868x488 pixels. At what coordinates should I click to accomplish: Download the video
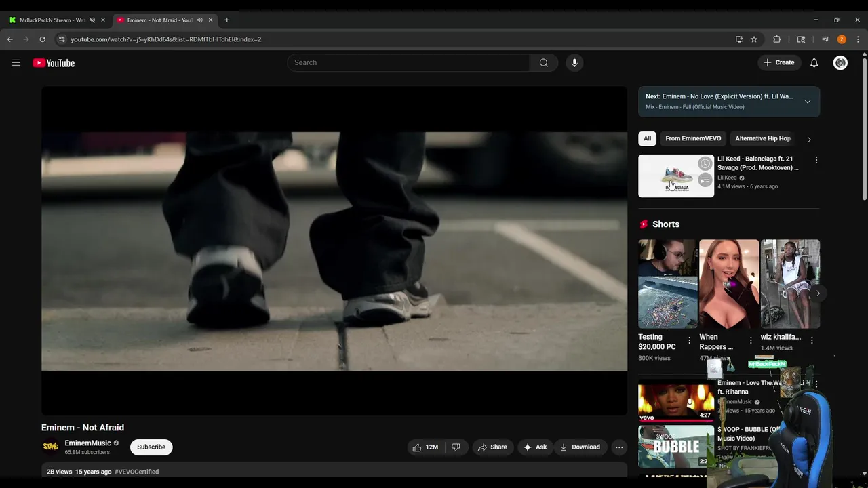tap(580, 447)
